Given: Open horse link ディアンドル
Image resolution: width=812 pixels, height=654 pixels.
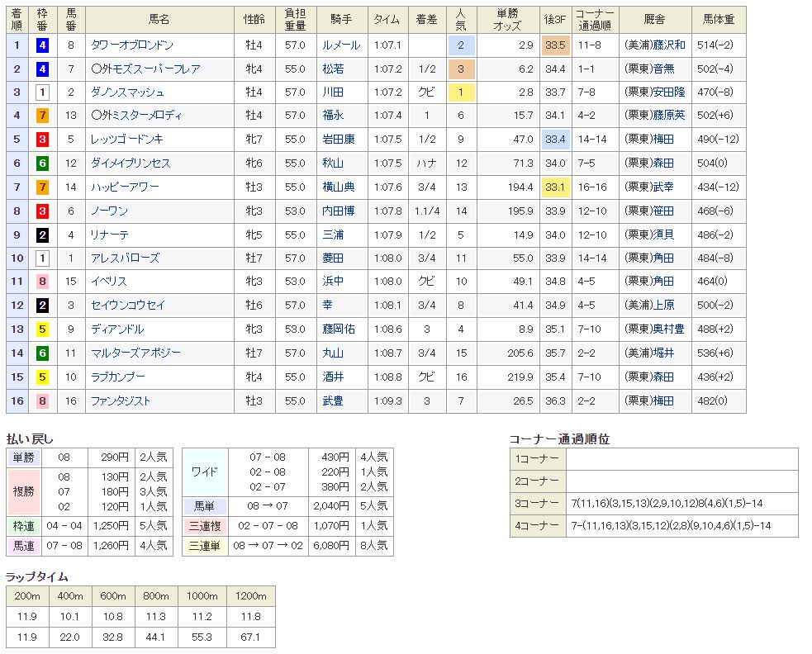Looking at the screenshot, I should click(117, 329).
